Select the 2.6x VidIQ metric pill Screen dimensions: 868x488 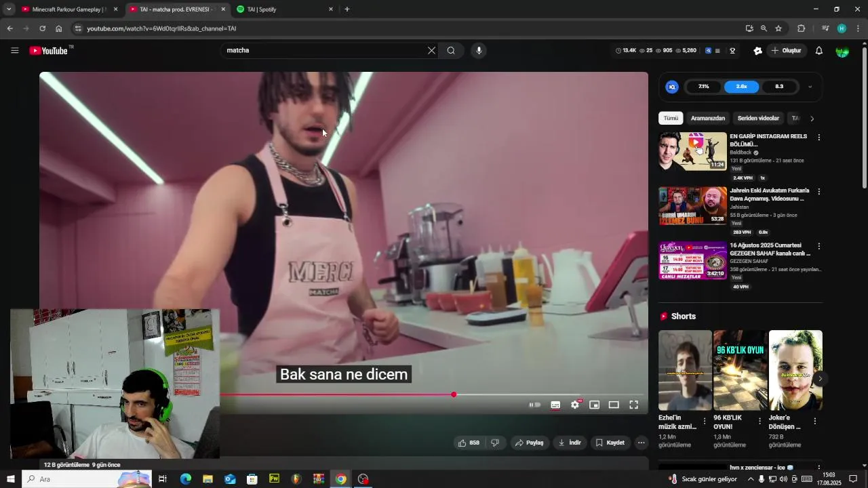click(741, 87)
